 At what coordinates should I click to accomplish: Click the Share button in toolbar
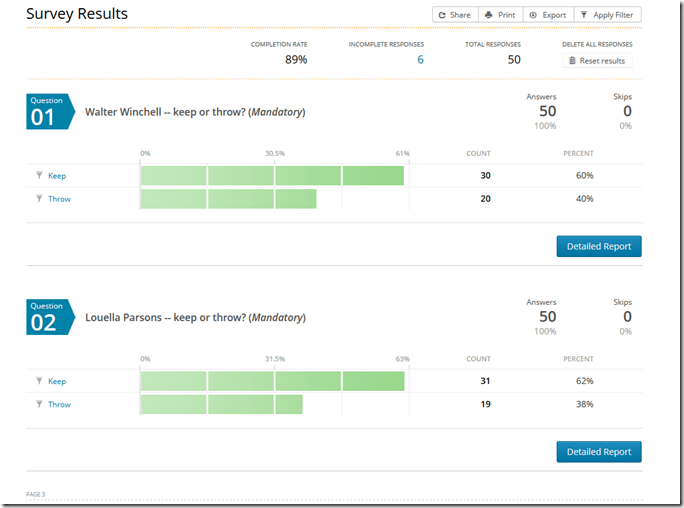point(454,15)
